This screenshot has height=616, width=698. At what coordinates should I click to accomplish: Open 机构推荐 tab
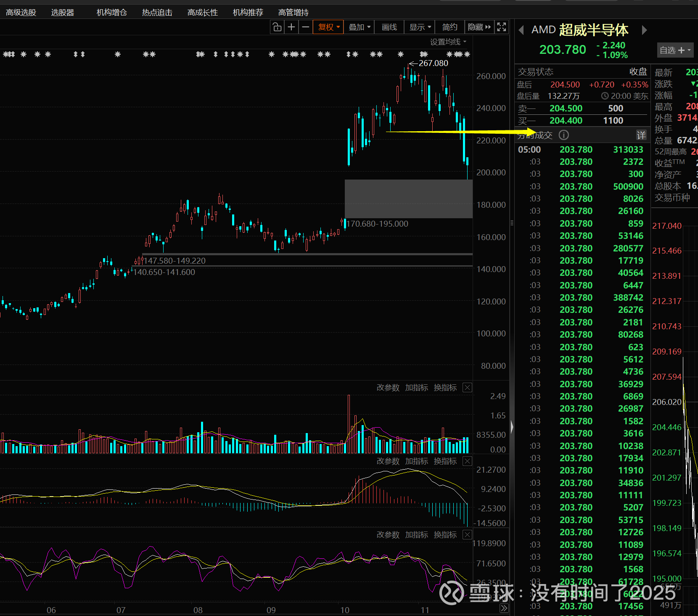[x=248, y=13]
